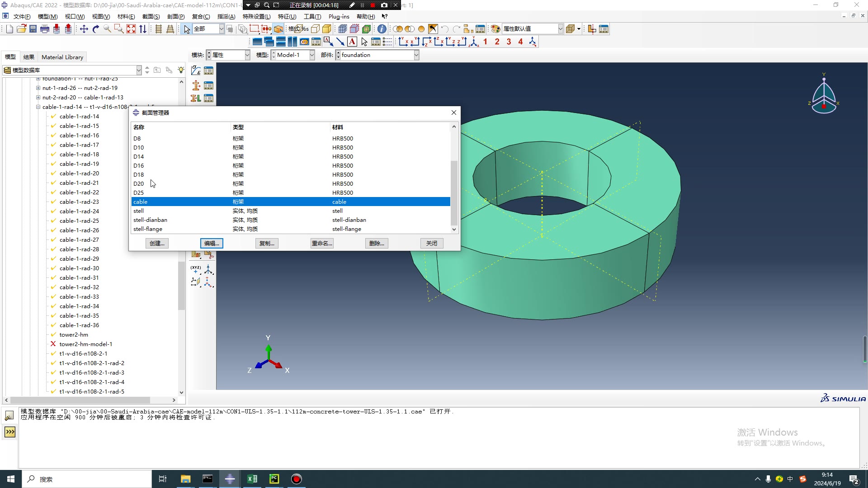Open Excel from the taskbar
868x488 pixels.
(x=252, y=479)
